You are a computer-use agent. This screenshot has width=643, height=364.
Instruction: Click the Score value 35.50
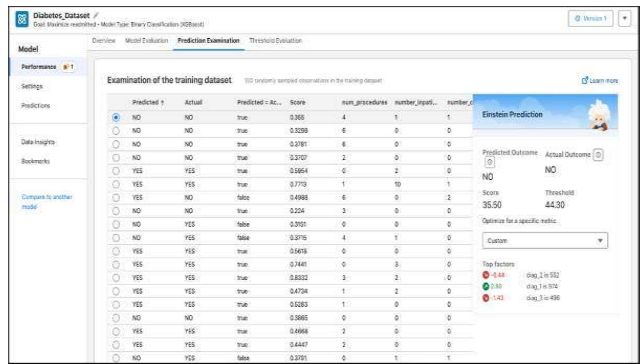[x=492, y=205]
